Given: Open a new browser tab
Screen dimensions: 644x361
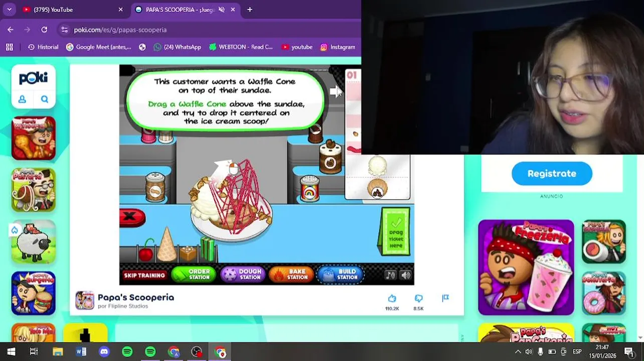Looking at the screenshot, I should 250,10.
